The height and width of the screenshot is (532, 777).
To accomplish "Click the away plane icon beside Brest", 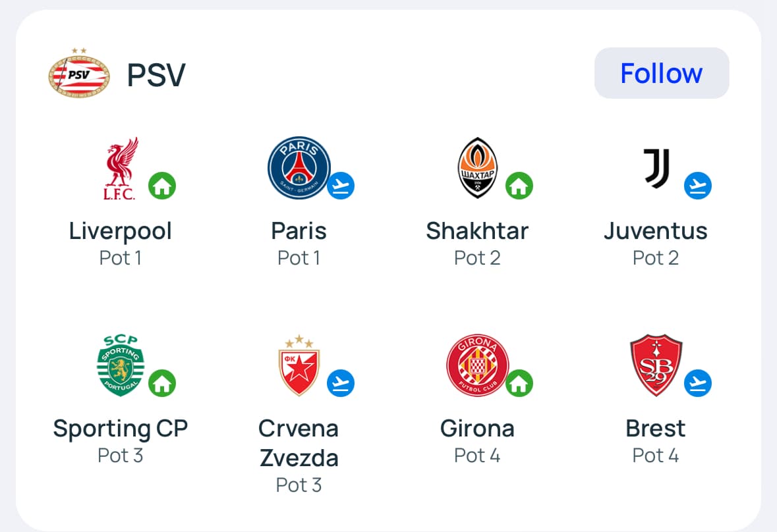I will 698,383.
